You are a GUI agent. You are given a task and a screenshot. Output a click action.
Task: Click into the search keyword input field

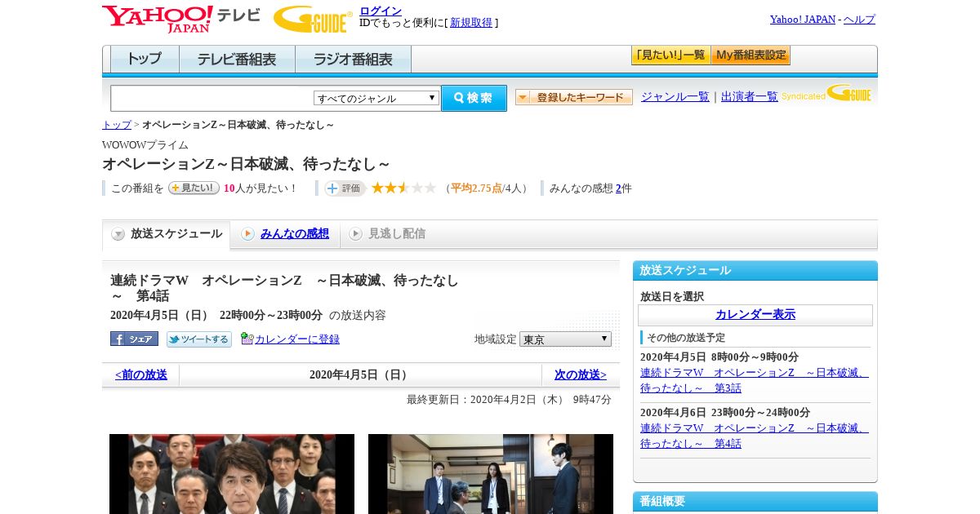212,98
